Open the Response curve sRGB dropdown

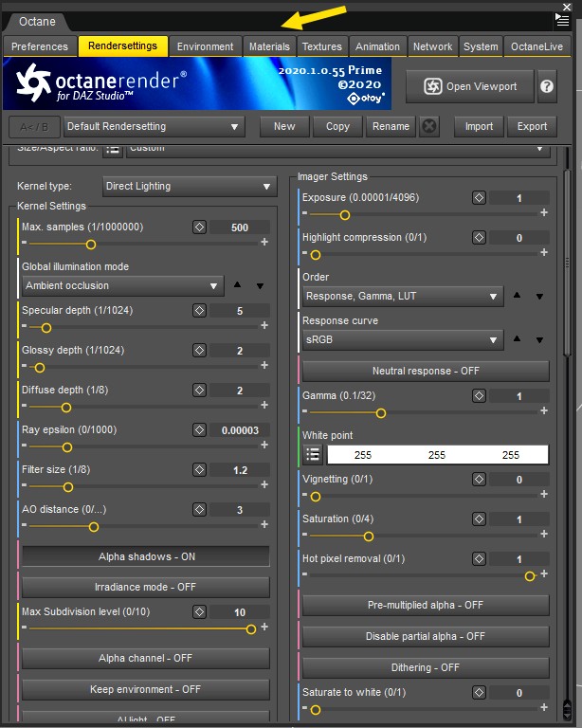point(403,340)
